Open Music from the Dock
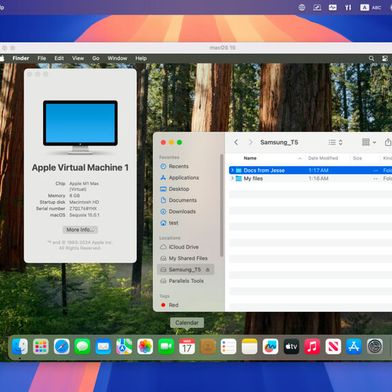The width and height of the screenshot is (392, 392). point(312,347)
